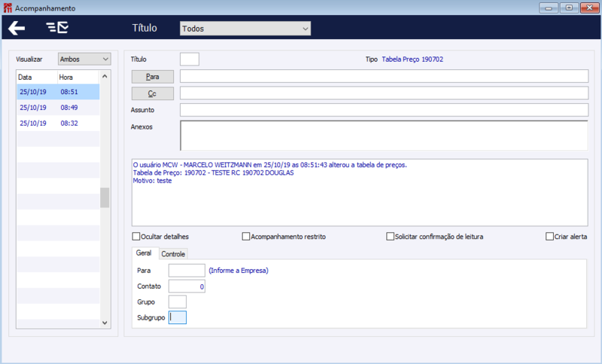Click the Grupo input field
The image size is (602, 364).
[x=178, y=302]
